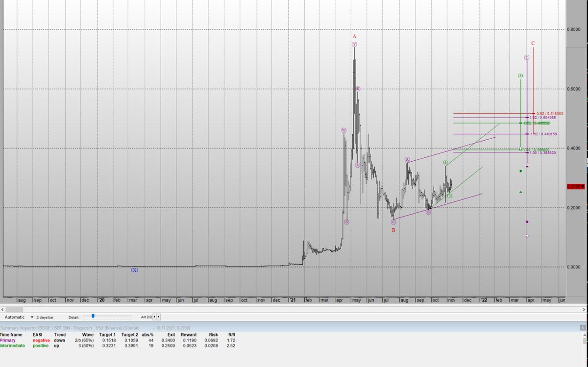Click the 1.00 / 0.385820 purple level
This screenshot has width=588, height=367.
click(542, 153)
